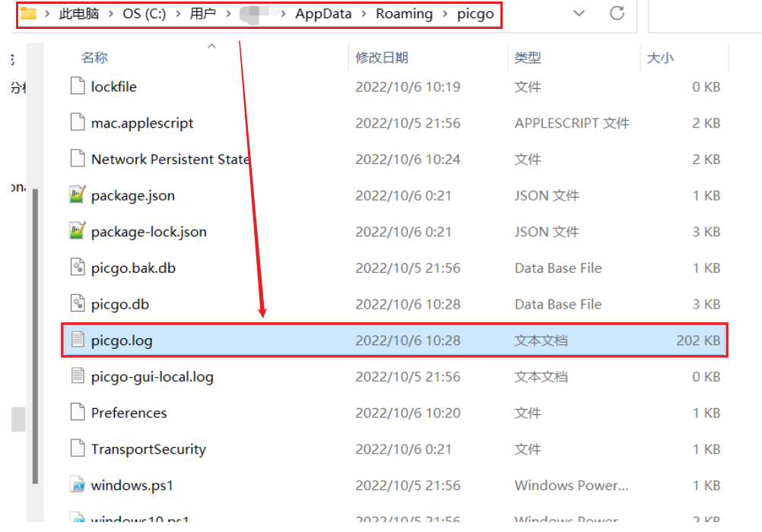Image resolution: width=762 pixels, height=532 pixels.
Task: Expand the chevron after OS (C:) breadcrumb
Action: [178, 14]
